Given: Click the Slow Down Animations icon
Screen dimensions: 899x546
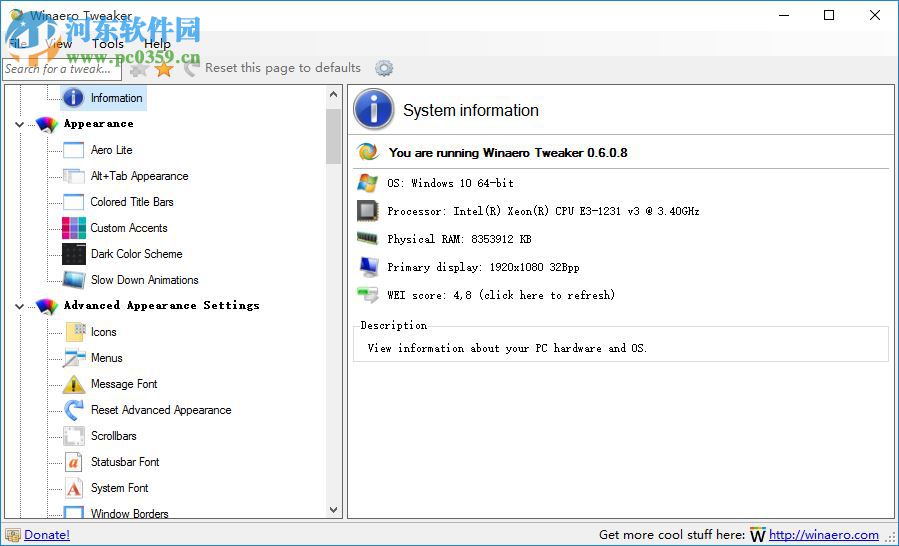Looking at the screenshot, I should coord(73,280).
